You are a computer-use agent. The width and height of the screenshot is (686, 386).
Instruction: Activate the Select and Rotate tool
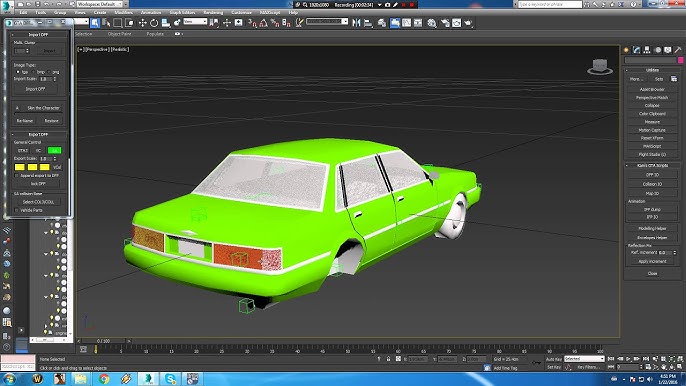154,23
